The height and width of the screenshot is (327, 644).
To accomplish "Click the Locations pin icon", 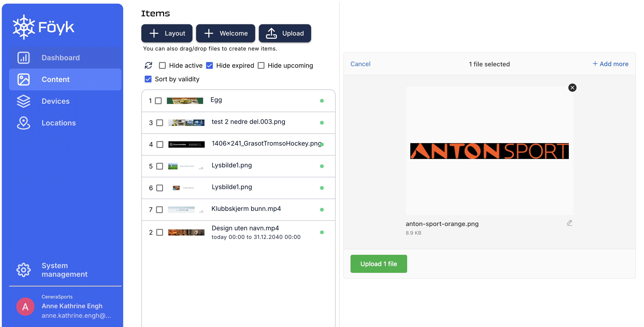I will 24,123.
